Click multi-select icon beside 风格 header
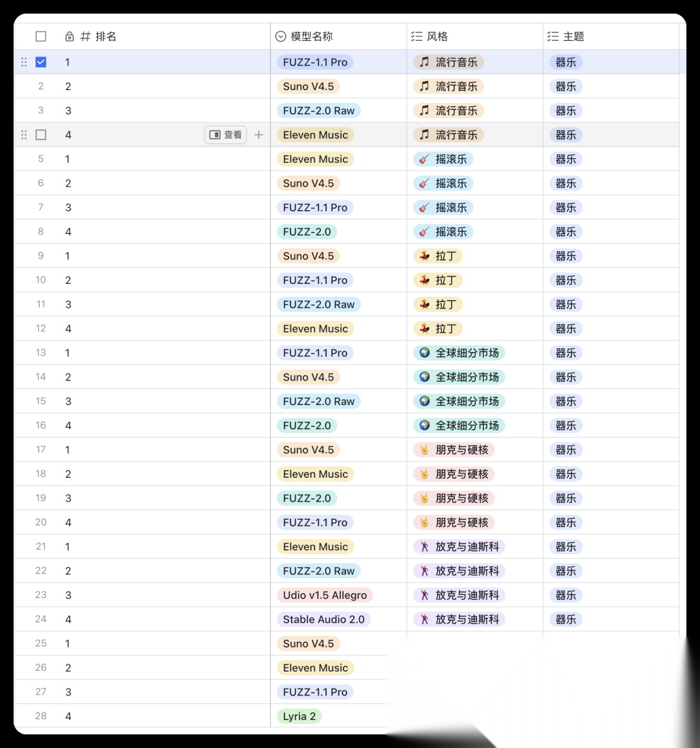 pyautogui.click(x=417, y=36)
